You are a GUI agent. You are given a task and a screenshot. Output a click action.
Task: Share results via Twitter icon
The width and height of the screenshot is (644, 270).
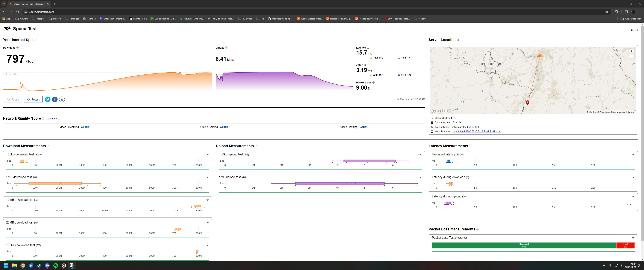pyautogui.click(x=48, y=99)
